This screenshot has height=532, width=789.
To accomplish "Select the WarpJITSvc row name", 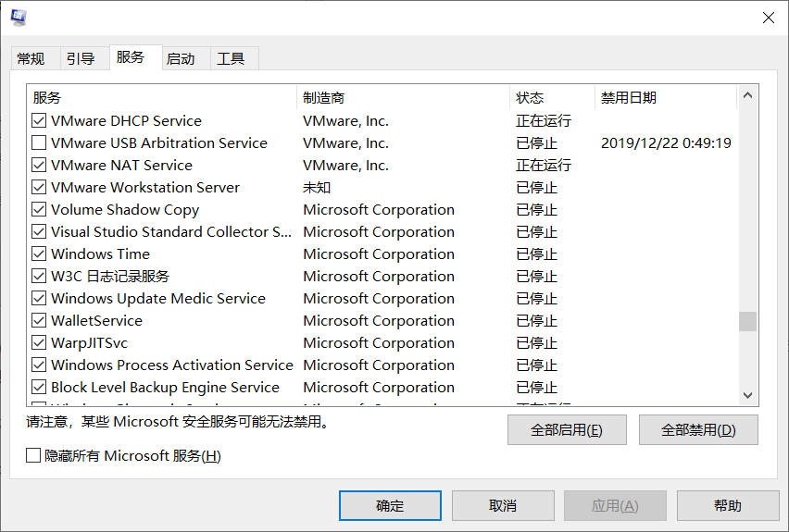I will (89, 342).
